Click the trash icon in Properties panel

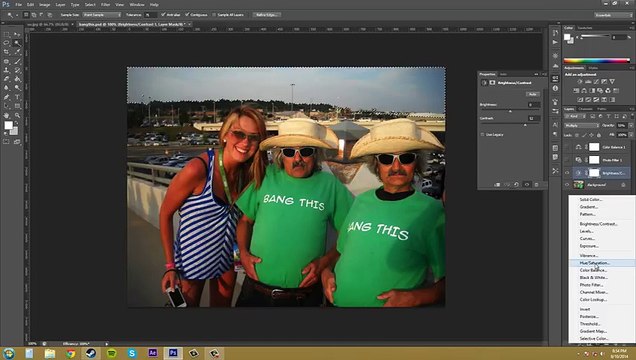tap(536, 185)
